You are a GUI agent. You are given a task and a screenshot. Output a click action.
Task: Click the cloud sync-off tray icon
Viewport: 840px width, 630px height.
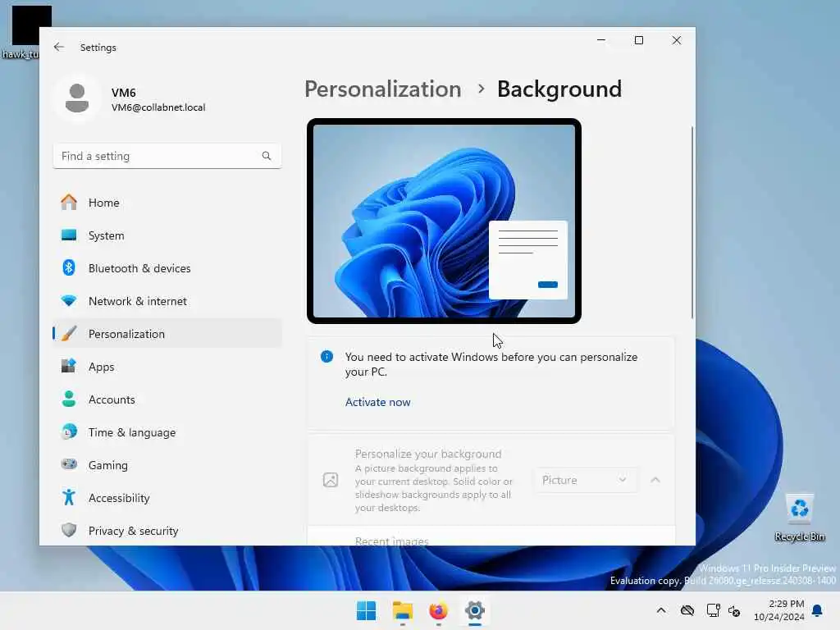[x=687, y=610]
